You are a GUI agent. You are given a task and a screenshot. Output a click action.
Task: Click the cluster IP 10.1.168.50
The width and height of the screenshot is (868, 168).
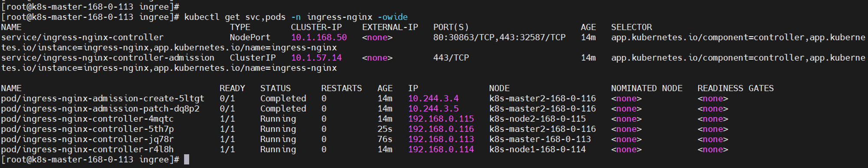point(319,37)
